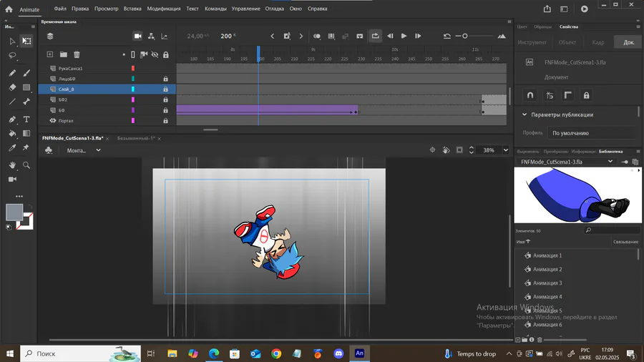Viewport: 644px width, 362px height.
Task: Step forward one frame
Action: [x=418, y=36]
